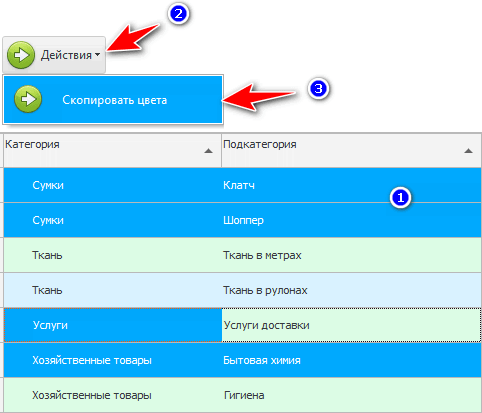Sort by the Категория column header
This screenshot has width=482, height=413.
click(112, 150)
